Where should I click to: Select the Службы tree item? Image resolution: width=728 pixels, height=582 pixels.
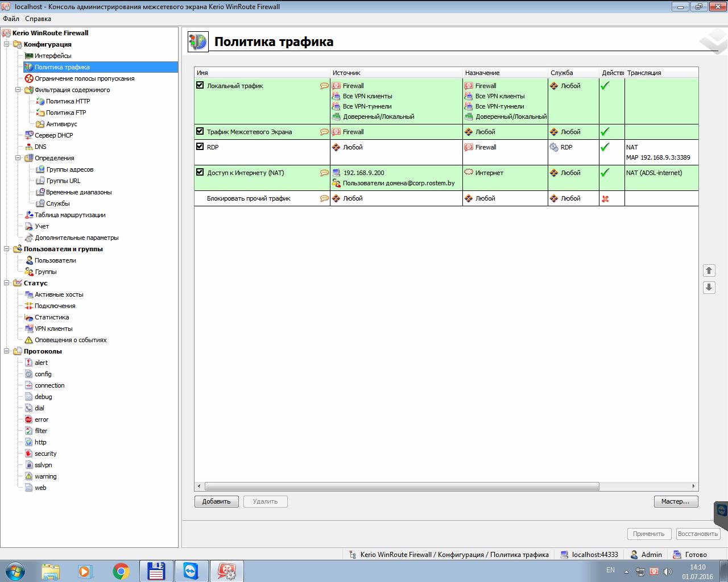[x=57, y=203]
